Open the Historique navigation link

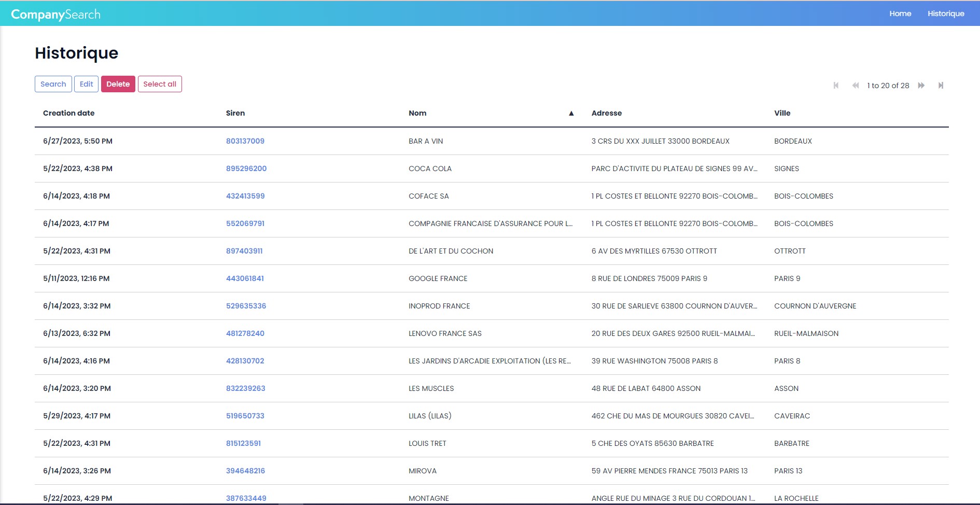point(945,13)
